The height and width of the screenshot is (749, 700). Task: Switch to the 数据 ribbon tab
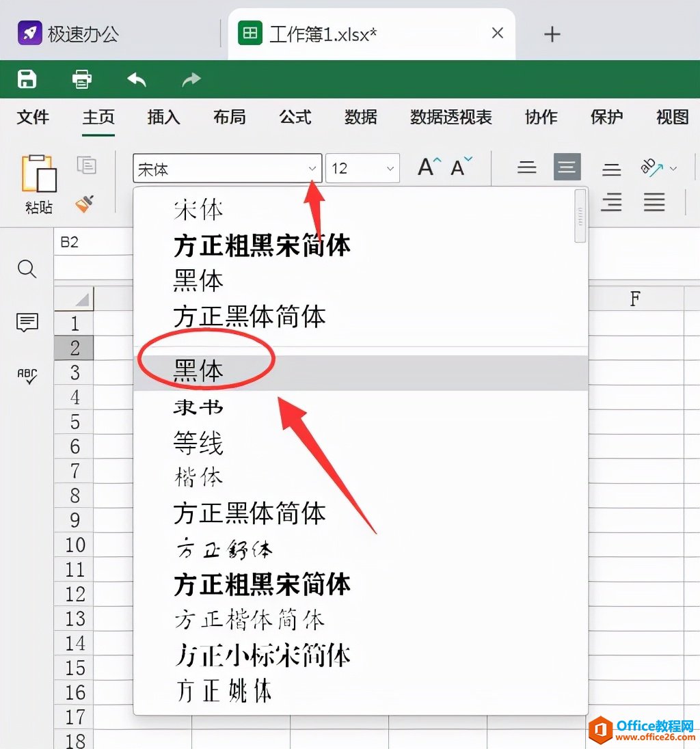(x=360, y=118)
